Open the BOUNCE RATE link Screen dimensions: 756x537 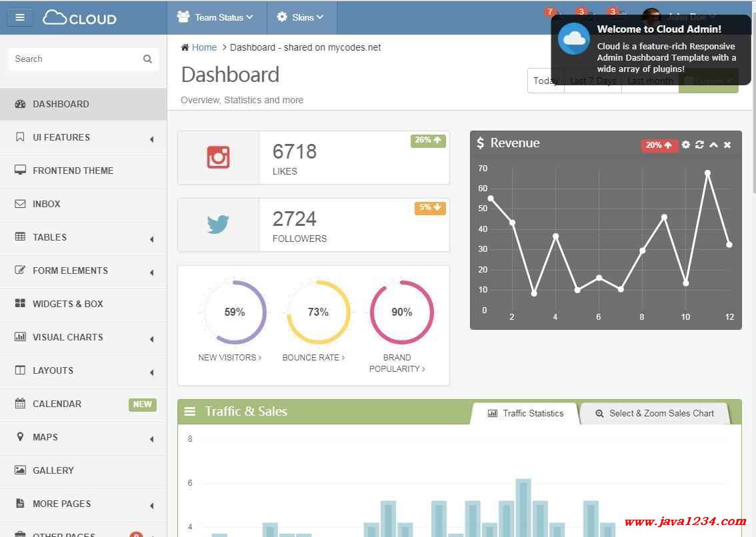tap(313, 357)
